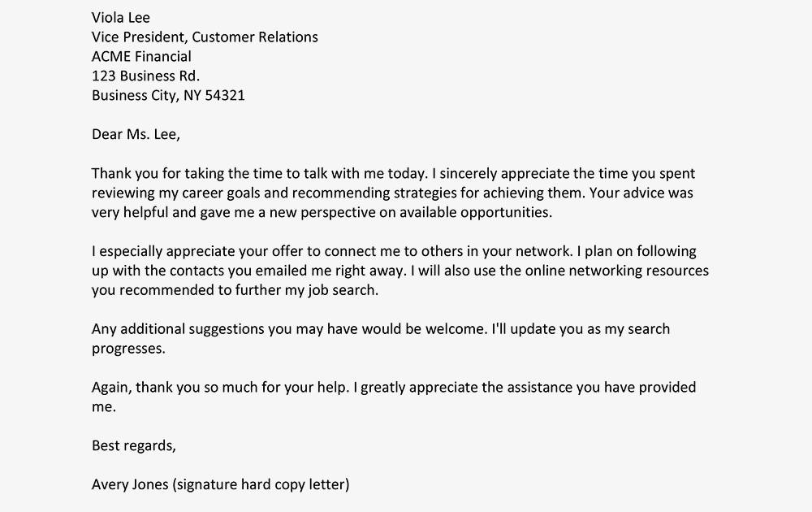Click the text signature hard copy letter
Screen dimensions: 812x512
tap(261, 484)
